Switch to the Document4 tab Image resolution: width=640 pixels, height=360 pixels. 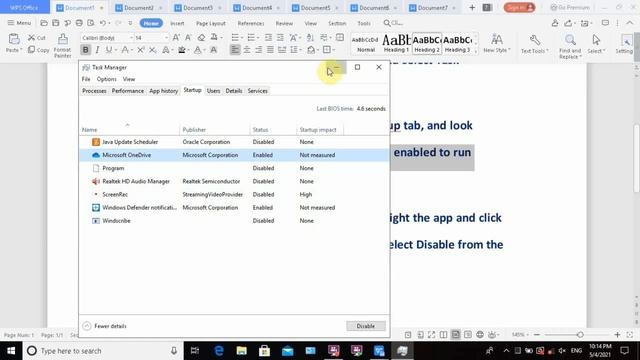(x=257, y=8)
